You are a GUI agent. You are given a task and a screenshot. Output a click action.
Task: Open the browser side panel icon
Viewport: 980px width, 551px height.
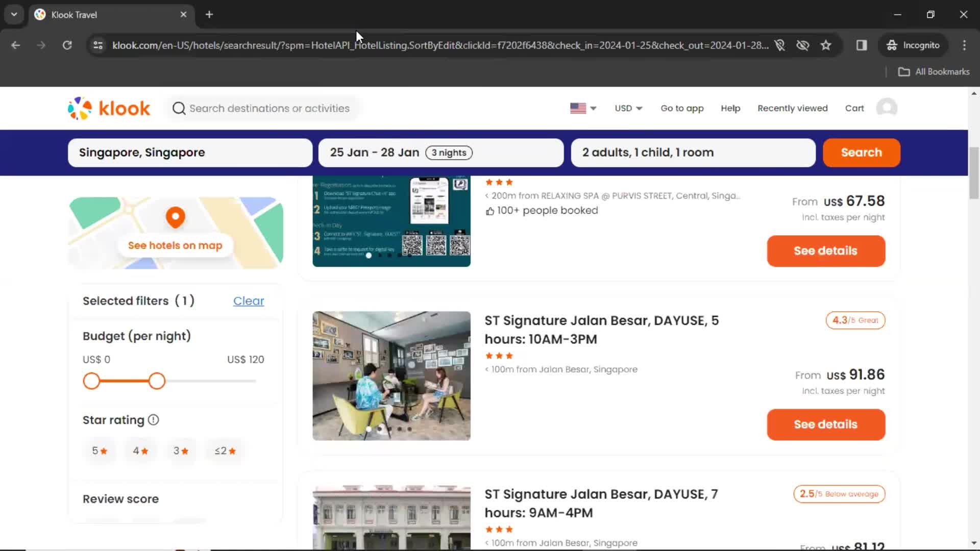(x=862, y=45)
